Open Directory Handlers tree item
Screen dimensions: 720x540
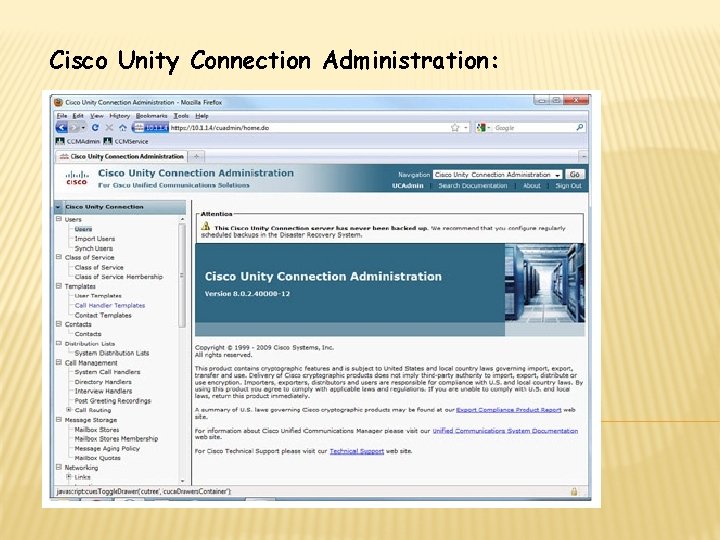pyautogui.click(x=103, y=382)
